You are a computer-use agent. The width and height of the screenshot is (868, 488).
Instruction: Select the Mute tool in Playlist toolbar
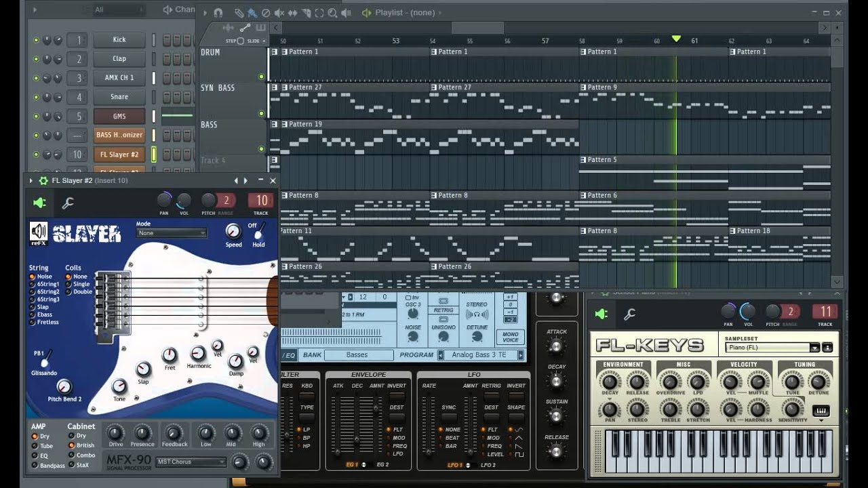(x=279, y=13)
